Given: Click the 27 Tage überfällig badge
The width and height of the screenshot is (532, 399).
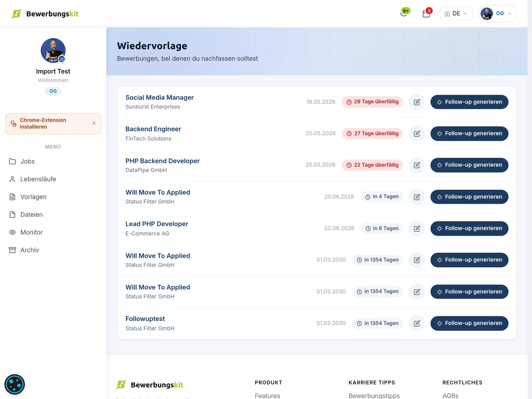Looking at the screenshot, I should tap(372, 133).
